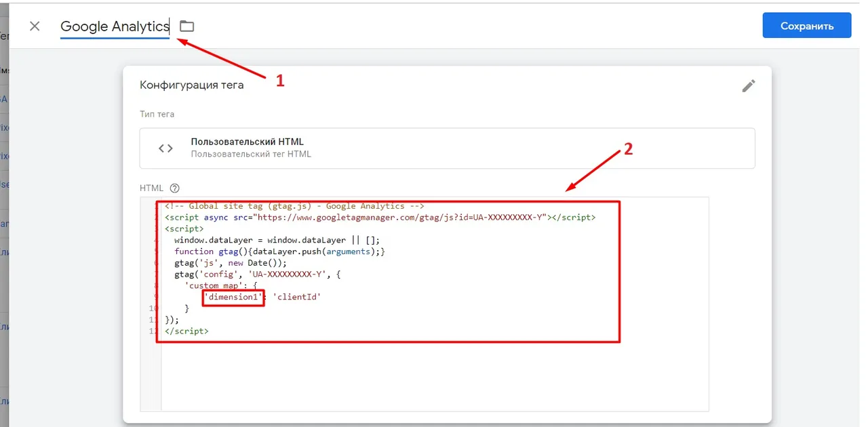Click the script async src code line

(380, 218)
